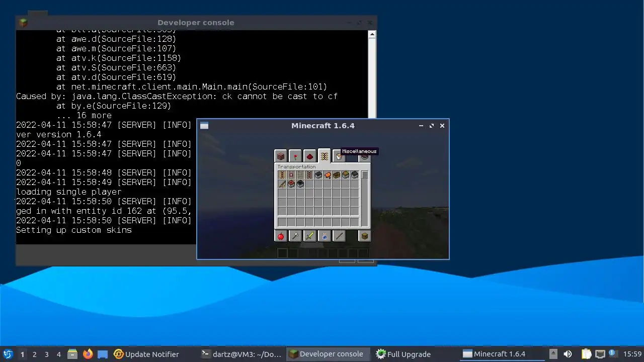Pick the Carrot on a Stick item
Image resolution: width=644 pixels, height=362 pixels.
coord(282,184)
